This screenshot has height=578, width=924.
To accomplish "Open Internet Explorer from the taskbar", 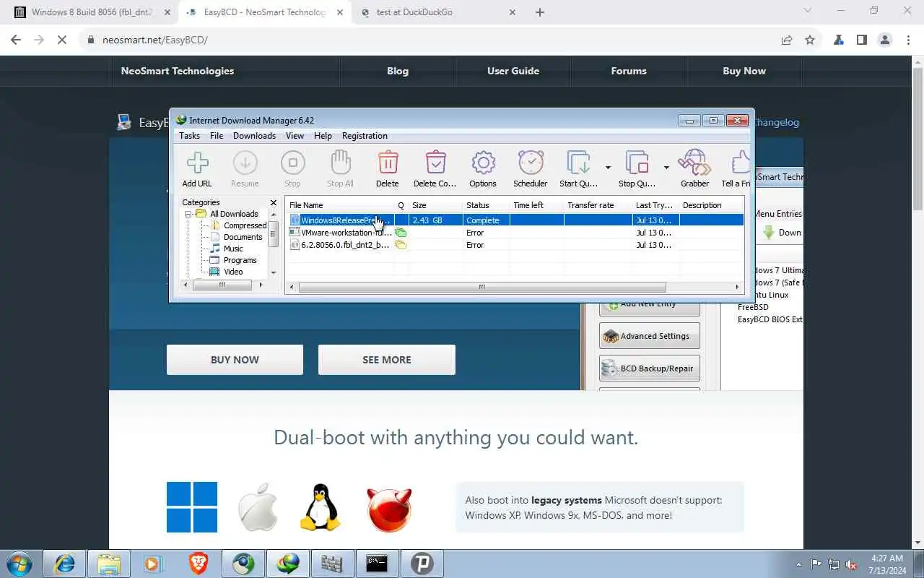I will (65, 564).
